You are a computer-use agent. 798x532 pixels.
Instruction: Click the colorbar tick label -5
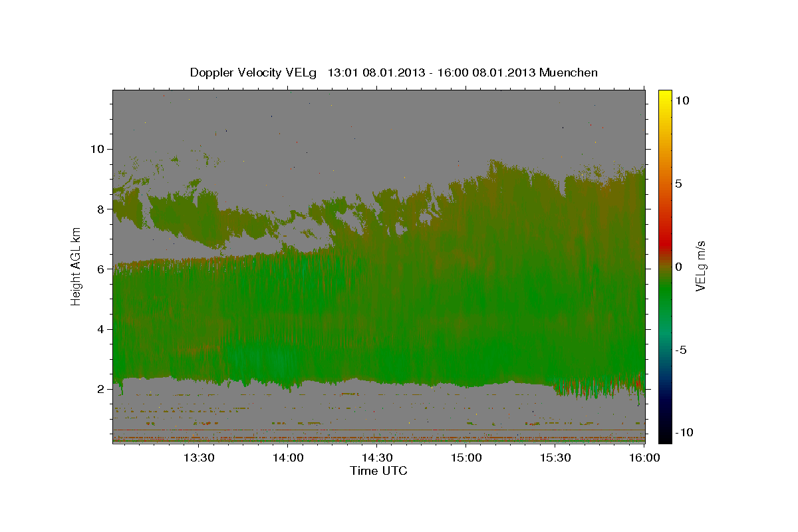pos(680,350)
